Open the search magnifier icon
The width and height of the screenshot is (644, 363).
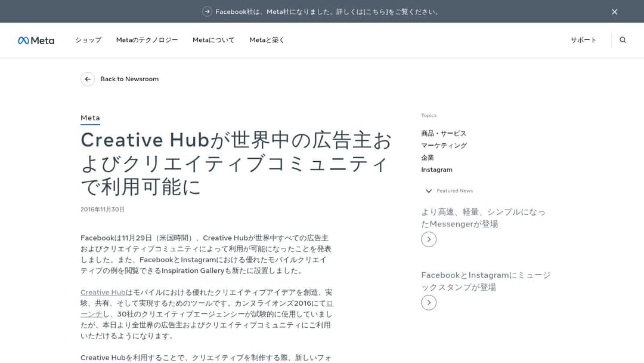623,40
